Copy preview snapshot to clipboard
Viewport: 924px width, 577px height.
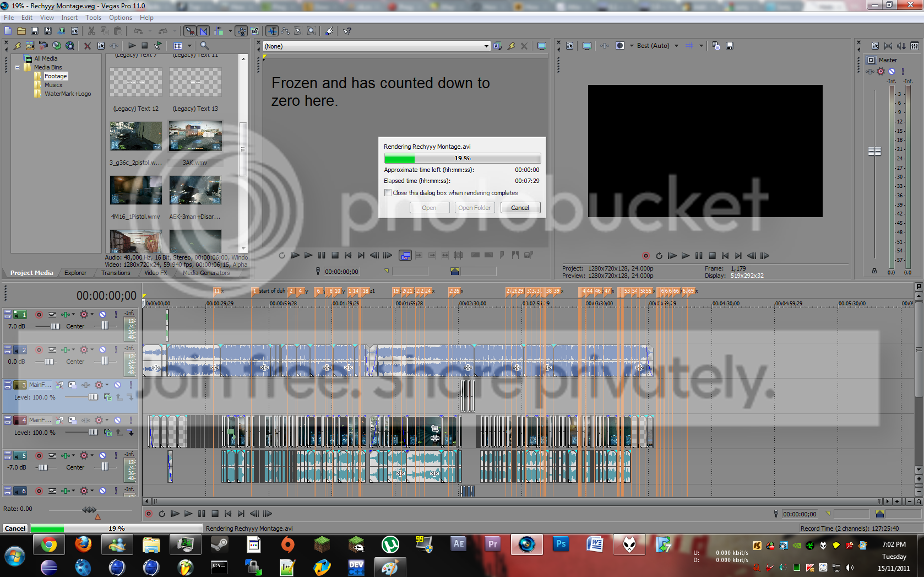(716, 46)
